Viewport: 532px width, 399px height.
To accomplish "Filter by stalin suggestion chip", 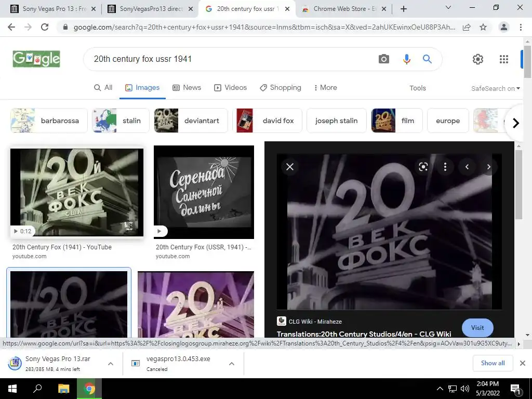I will pyautogui.click(x=121, y=121).
